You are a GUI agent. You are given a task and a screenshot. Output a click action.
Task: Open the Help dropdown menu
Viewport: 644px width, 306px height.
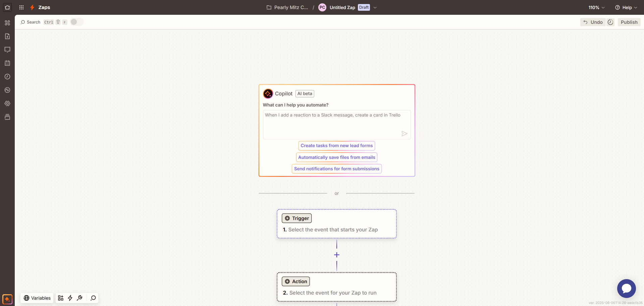tap(626, 7)
